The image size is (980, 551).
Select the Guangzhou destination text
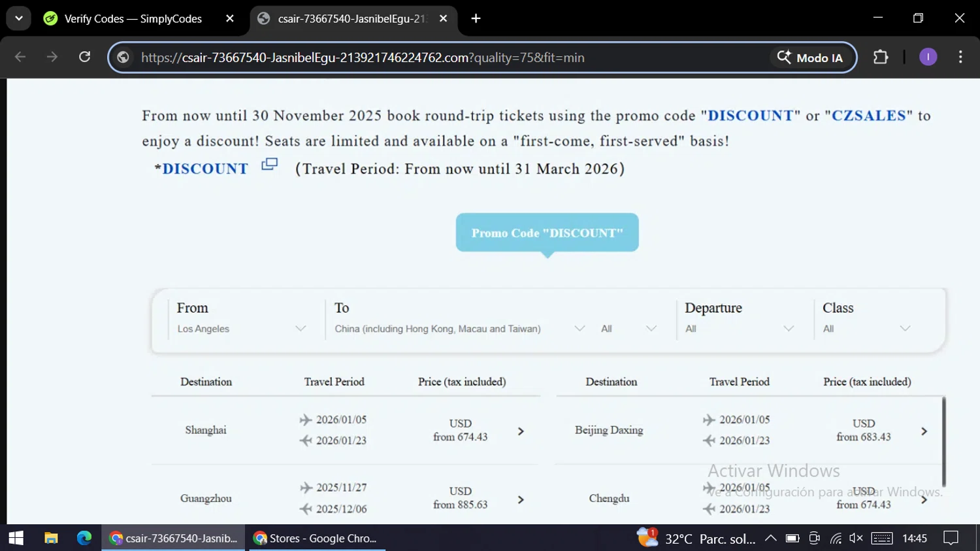(x=206, y=498)
